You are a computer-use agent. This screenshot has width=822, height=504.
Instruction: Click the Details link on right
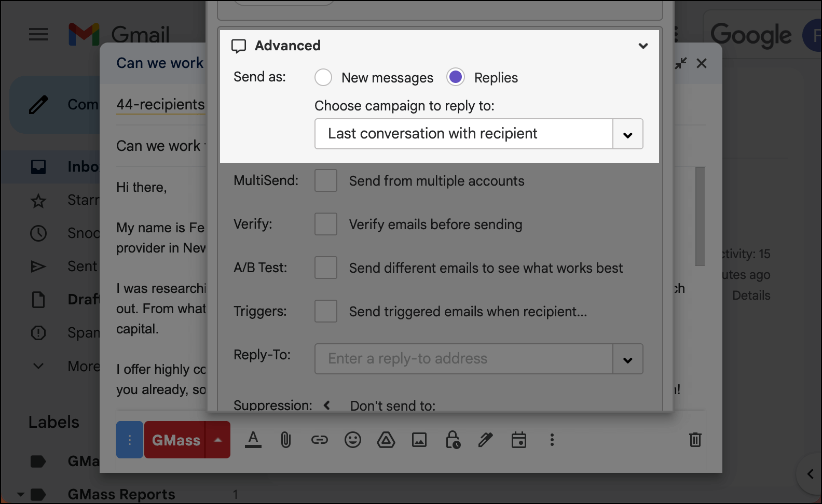(x=751, y=296)
